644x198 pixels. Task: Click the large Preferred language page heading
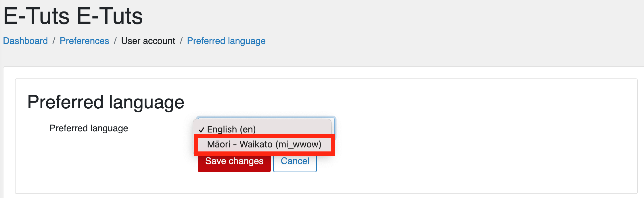pos(106,102)
